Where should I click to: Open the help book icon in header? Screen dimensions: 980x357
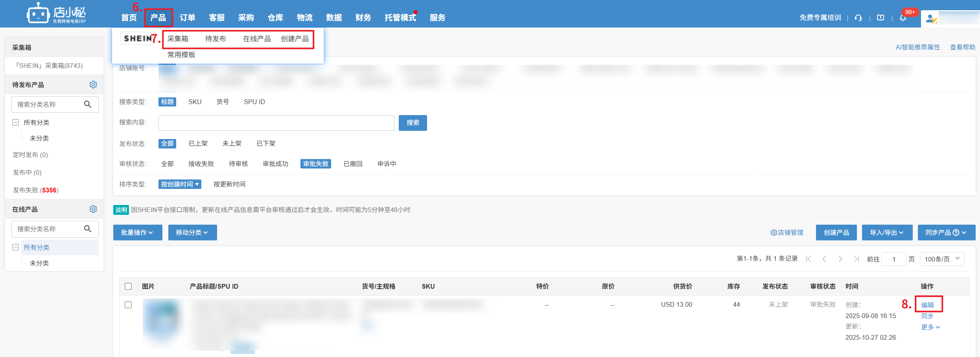(x=881, y=18)
